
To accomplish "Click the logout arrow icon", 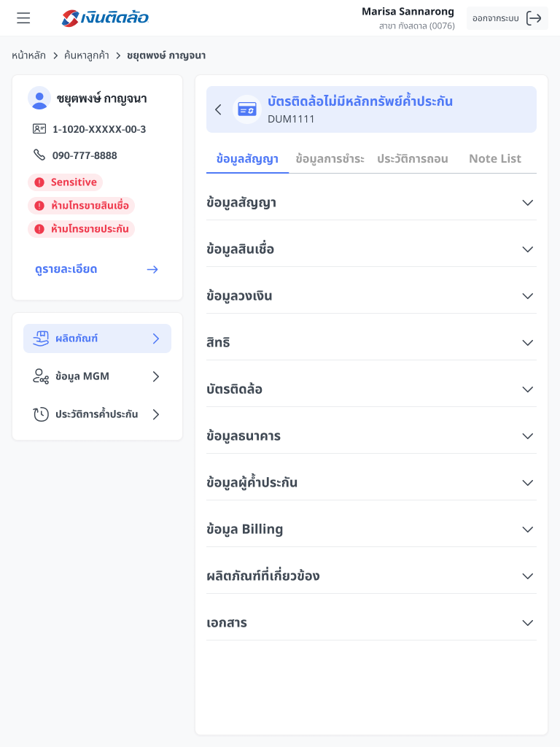I will click(534, 18).
